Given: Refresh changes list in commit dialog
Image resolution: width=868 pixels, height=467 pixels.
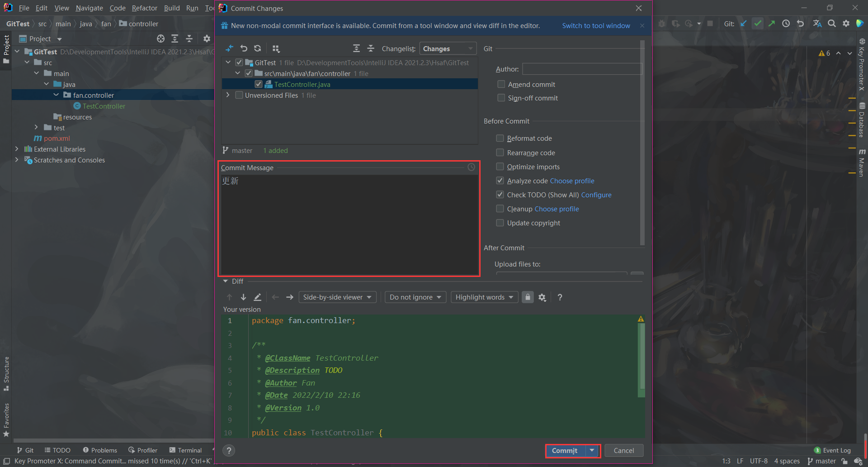Looking at the screenshot, I should tap(258, 48).
